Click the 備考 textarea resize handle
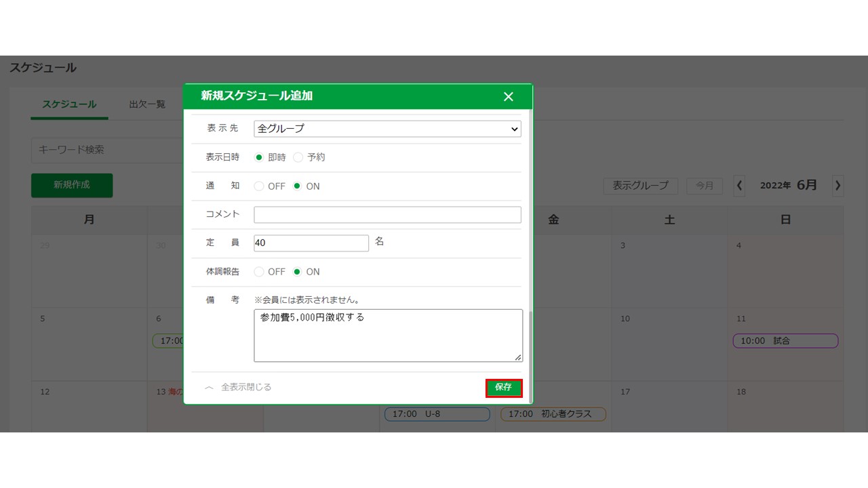This screenshot has height=488, width=868. [x=518, y=357]
